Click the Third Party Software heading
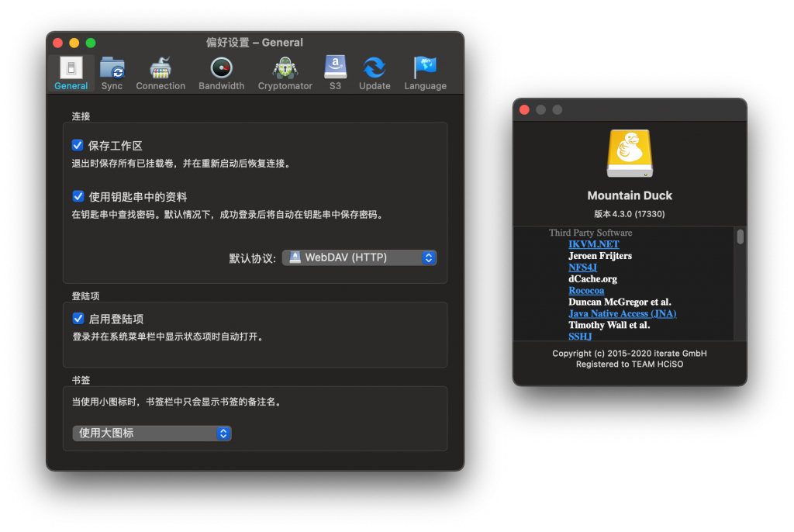 tap(590, 233)
